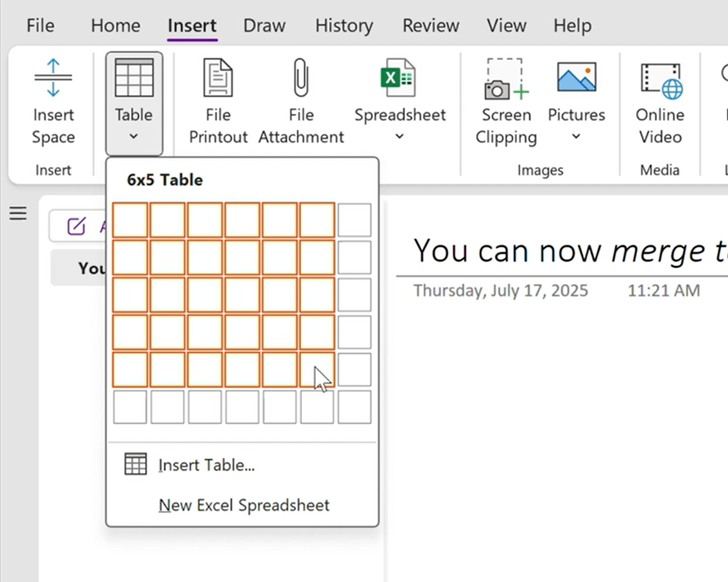Screen dimensions: 728x582
Task: Open the History ribbon tab
Action: (x=344, y=25)
